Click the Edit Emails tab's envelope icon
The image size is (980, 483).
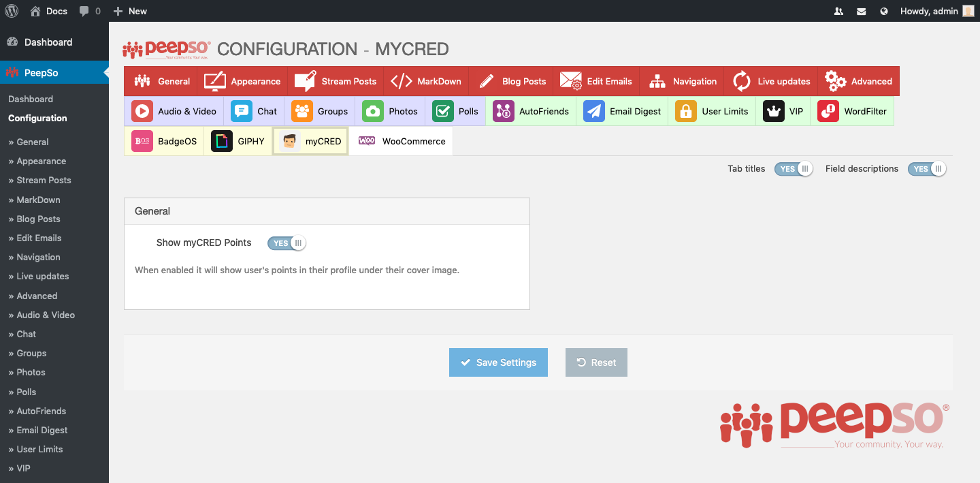[570, 81]
